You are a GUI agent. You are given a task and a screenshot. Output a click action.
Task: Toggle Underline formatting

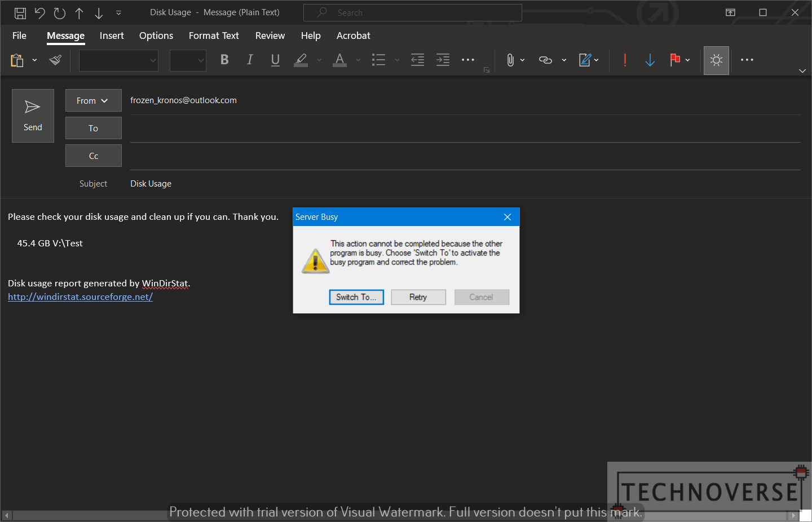275,60
